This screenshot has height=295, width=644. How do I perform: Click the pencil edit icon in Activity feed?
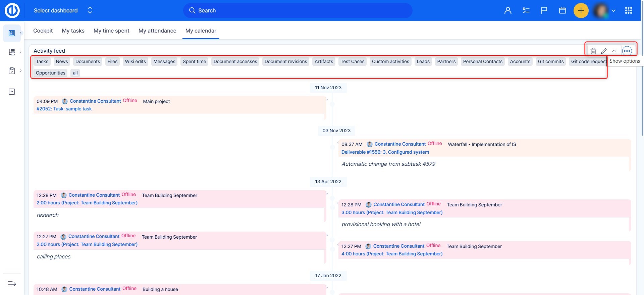[x=604, y=51]
